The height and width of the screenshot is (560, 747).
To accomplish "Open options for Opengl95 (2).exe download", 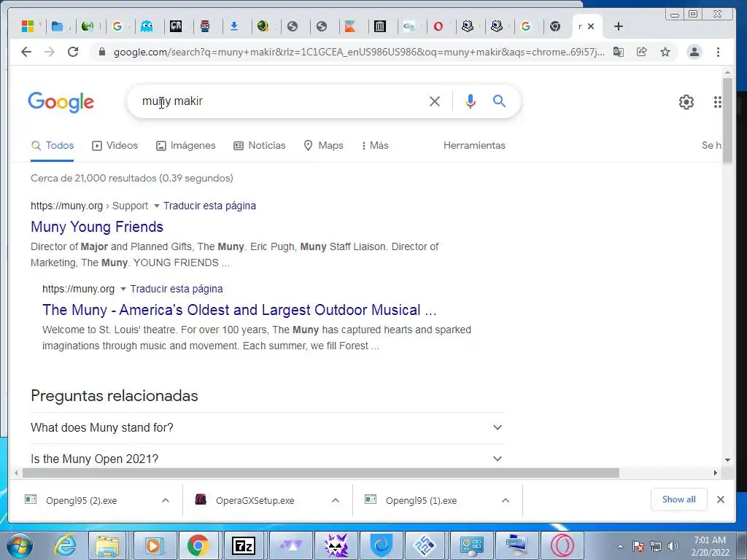I will click(166, 500).
